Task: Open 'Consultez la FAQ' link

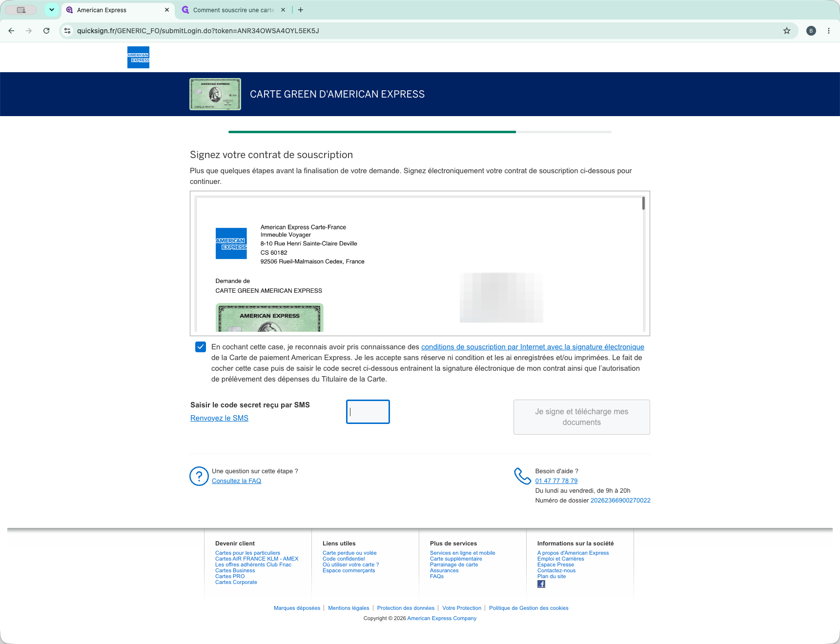Action: click(x=236, y=481)
